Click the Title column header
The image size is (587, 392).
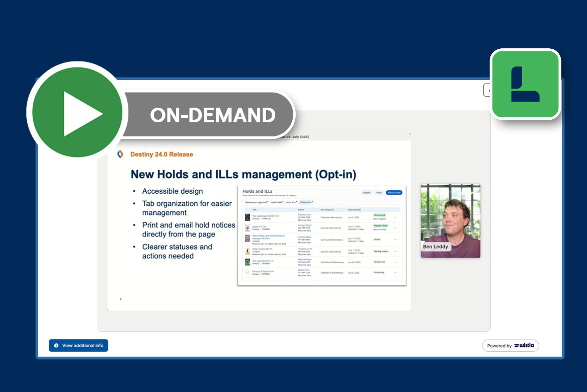click(x=254, y=210)
